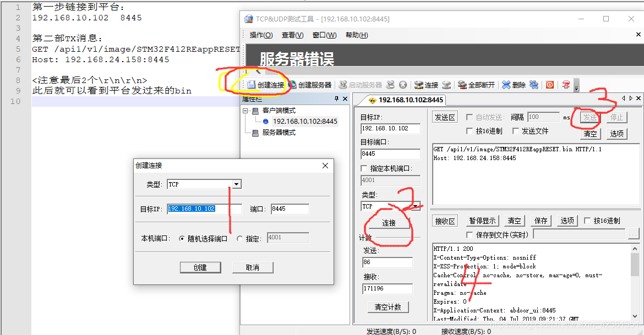Click the 全部断开 toolbar icon
The height and width of the screenshot is (335, 644).
tap(462, 85)
